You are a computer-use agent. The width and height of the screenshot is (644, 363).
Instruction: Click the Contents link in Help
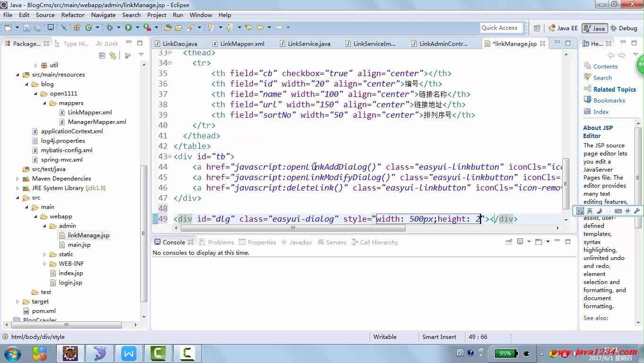(605, 67)
